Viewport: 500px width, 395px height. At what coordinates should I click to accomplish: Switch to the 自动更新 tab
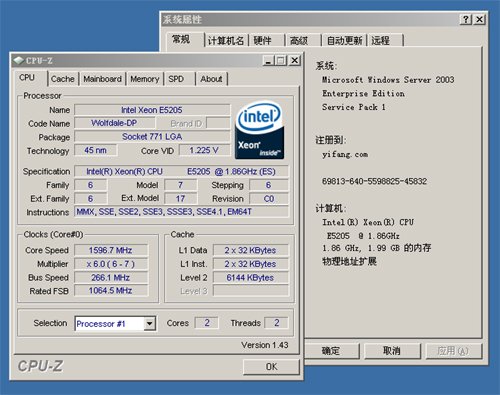pyautogui.click(x=344, y=41)
